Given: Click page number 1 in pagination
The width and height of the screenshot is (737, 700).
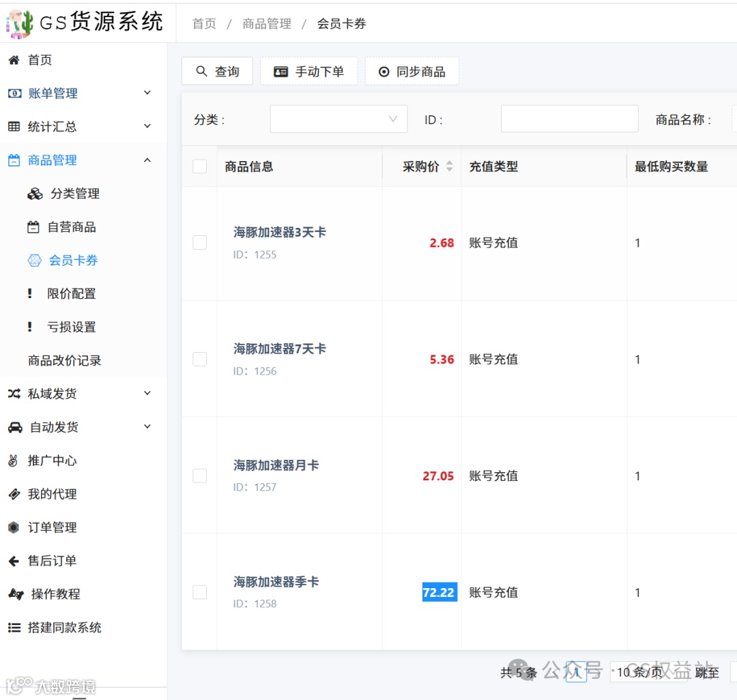Looking at the screenshot, I should (x=576, y=672).
